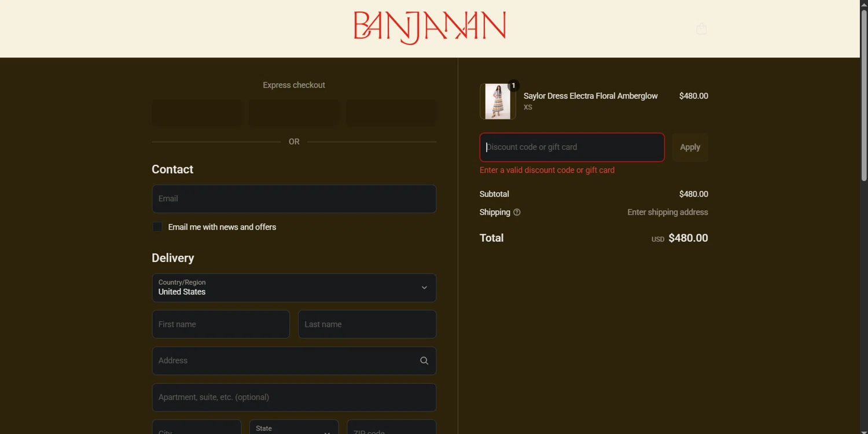
Task: Click the 'Enter shipping address' text
Action: [668, 212]
